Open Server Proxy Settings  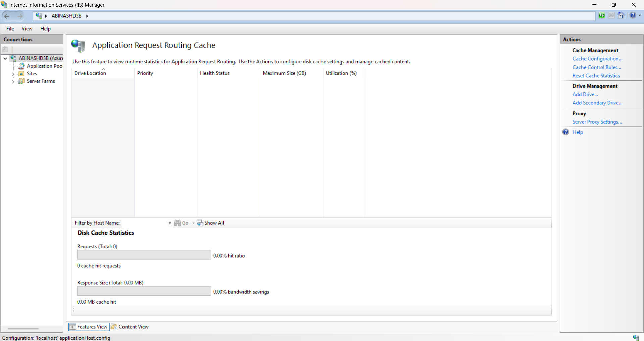pyautogui.click(x=597, y=122)
